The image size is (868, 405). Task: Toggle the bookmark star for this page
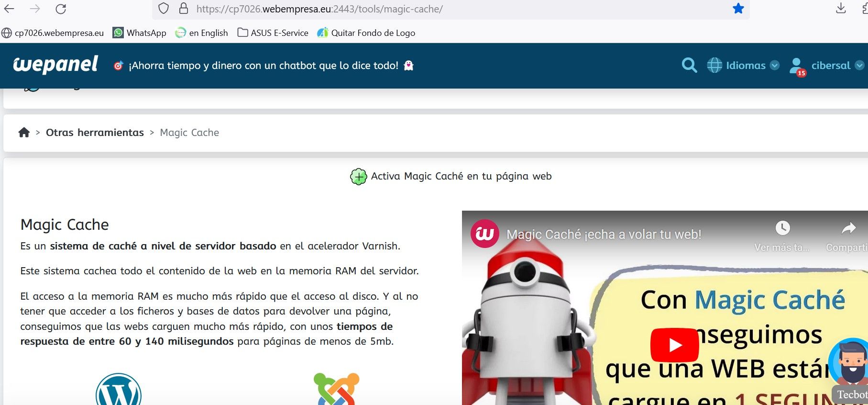738,9
